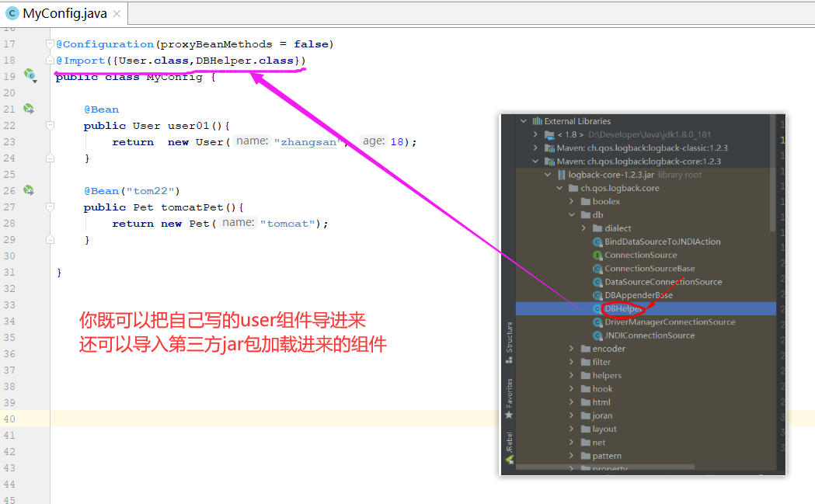
Task: Collapse the user01 method using its fold marker
Action: (x=49, y=125)
